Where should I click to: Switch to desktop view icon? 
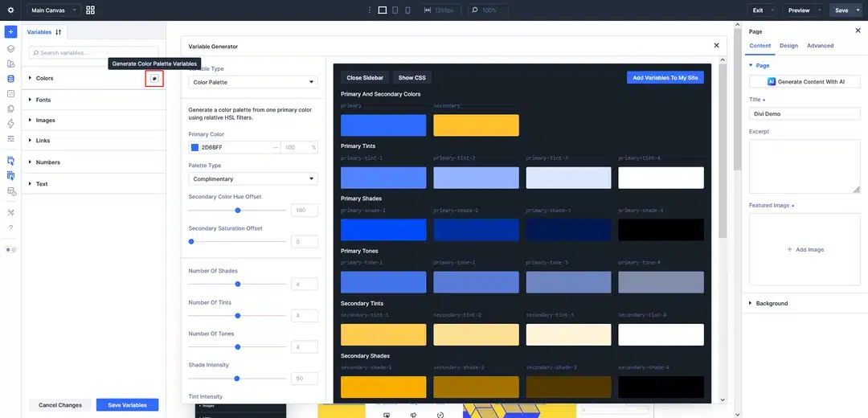[x=382, y=10]
